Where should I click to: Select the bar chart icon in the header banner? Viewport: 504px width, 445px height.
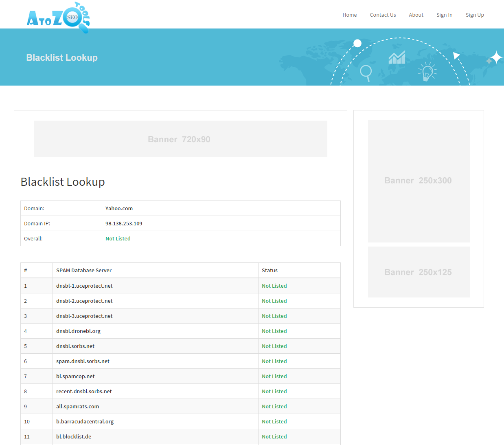tap(397, 57)
